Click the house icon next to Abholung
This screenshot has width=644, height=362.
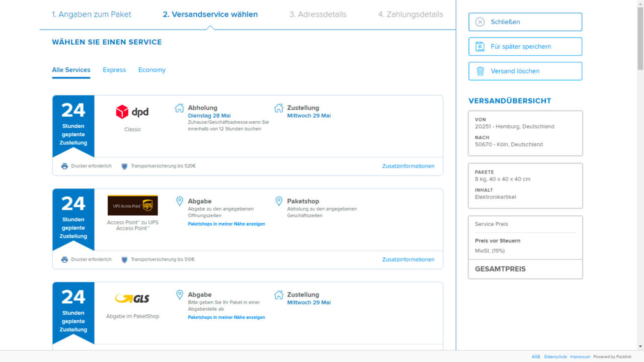pos(179,107)
